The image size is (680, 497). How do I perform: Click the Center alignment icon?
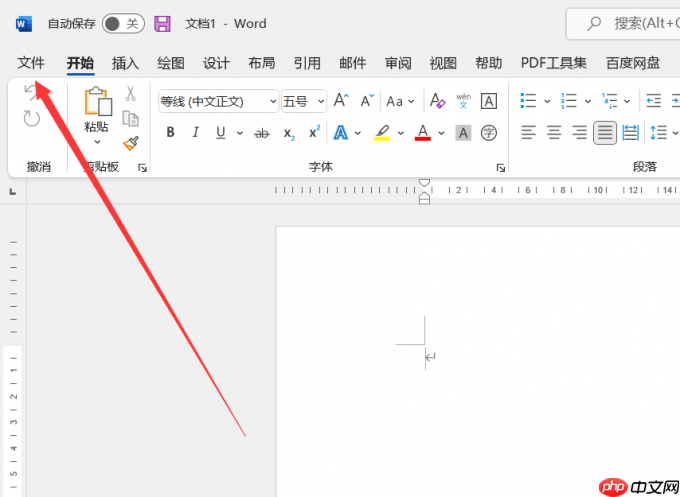554,132
